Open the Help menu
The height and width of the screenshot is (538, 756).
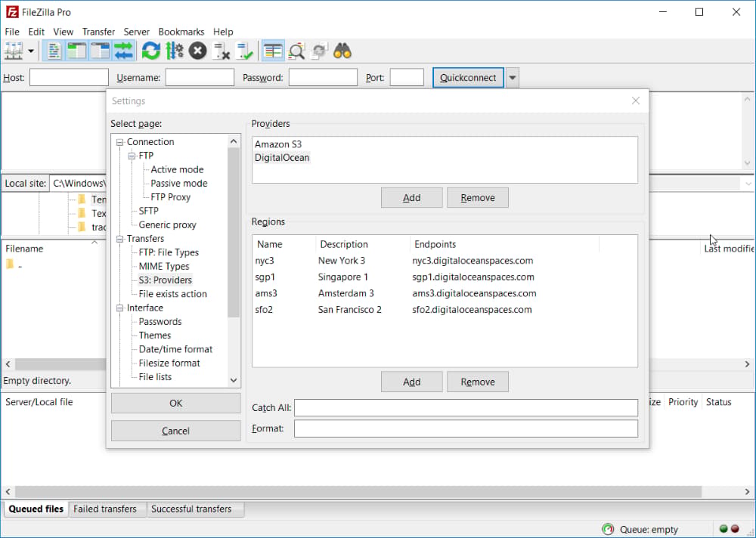click(x=223, y=32)
